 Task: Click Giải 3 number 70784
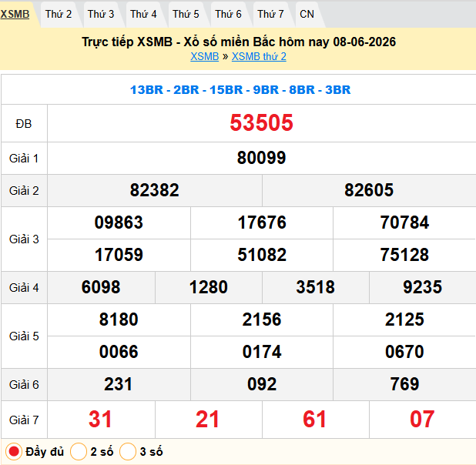[404, 222]
